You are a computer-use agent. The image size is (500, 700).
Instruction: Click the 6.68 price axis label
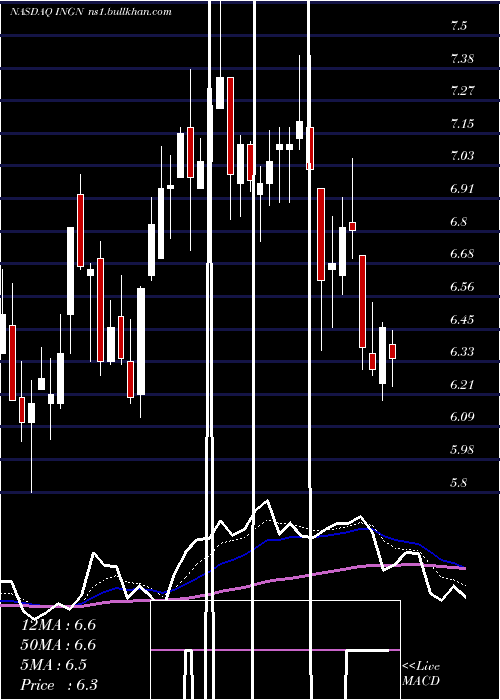[462, 254]
